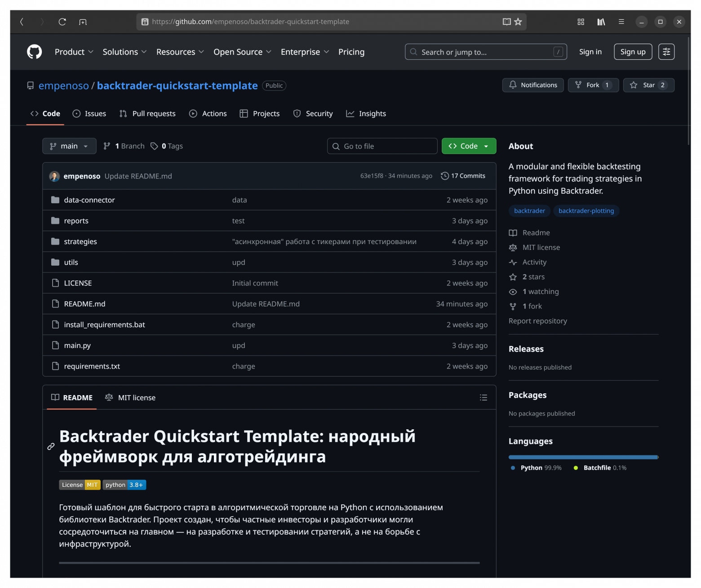Open the green Code dropdown
Image resolution: width=701 pixels, height=588 pixels.
469,146
